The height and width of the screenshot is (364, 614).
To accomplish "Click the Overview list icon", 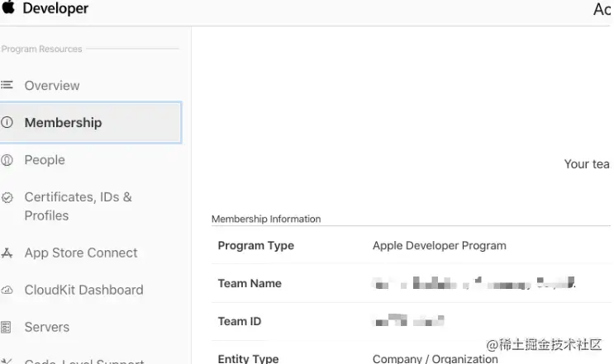I will pyautogui.click(x=7, y=84).
